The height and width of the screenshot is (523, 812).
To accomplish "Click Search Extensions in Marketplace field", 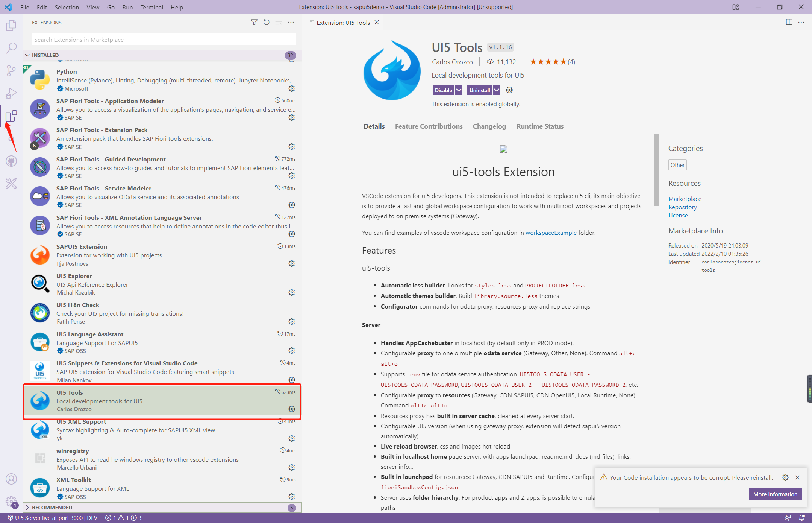I will click(x=164, y=40).
